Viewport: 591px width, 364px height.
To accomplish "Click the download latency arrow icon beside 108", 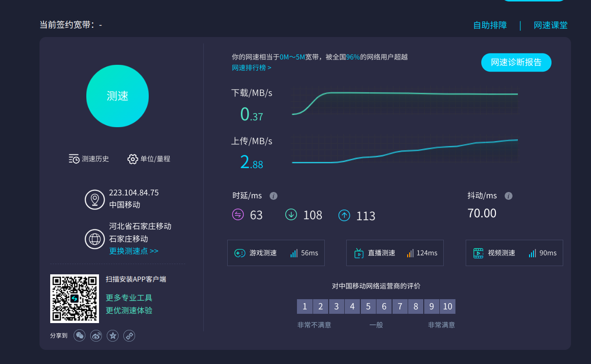I will click(291, 214).
